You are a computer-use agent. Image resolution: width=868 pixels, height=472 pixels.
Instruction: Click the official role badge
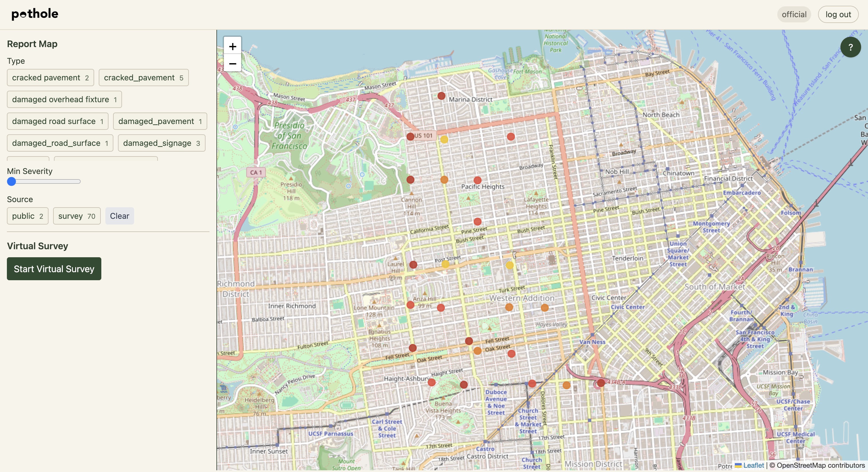tap(794, 14)
